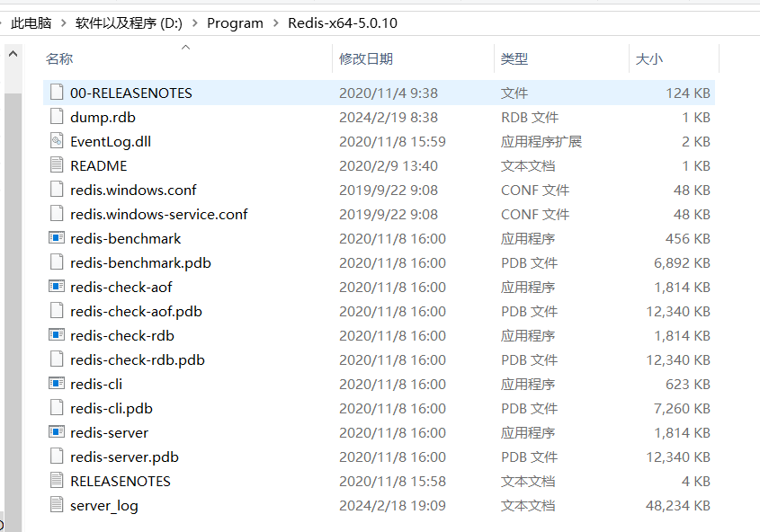The width and height of the screenshot is (760, 532).
Task: Select the redis-benchmark file name
Action: pyautogui.click(x=126, y=239)
